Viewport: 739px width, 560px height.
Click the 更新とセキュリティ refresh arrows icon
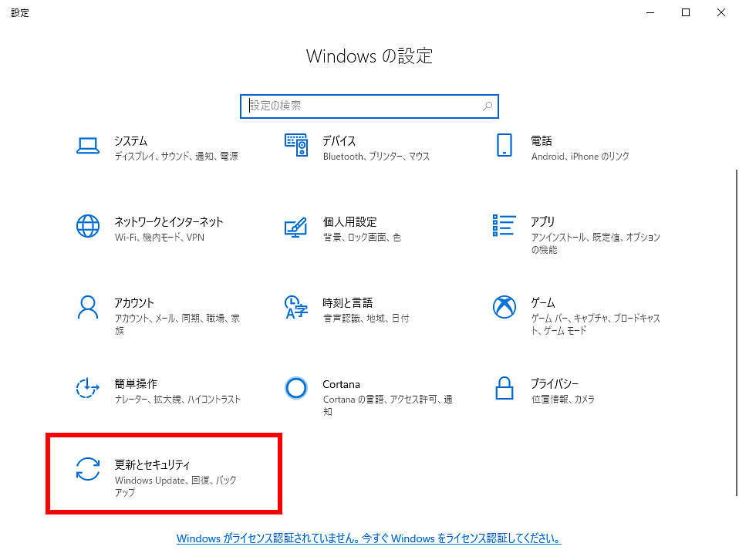(x=88, y=469)
